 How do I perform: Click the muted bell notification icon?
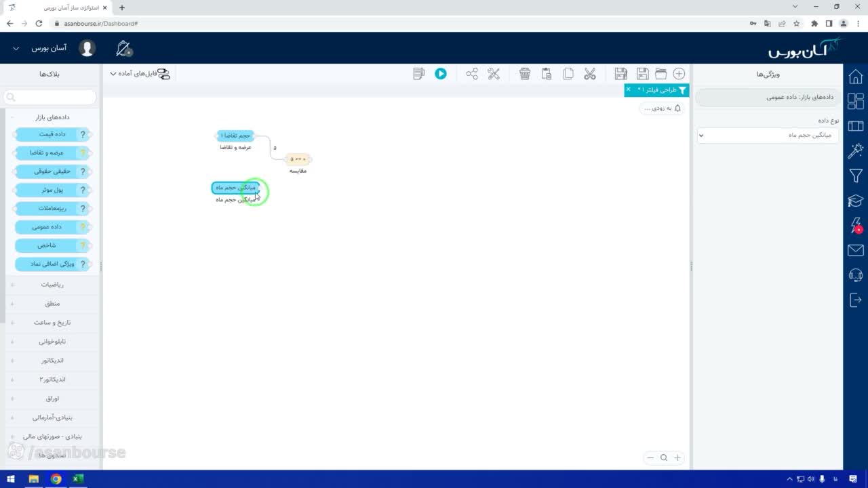pyautogui.click(x=123, y=48)
